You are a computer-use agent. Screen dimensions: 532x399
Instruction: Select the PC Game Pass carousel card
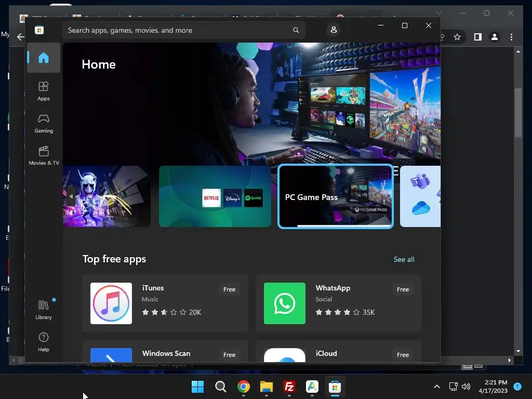click(x=336, y=196)
